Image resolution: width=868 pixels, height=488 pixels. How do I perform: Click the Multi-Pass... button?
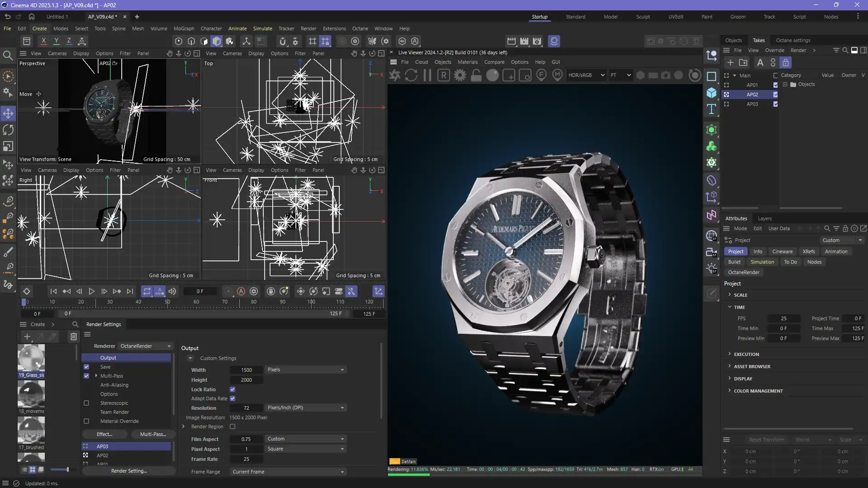pyautogui.click(x=153, y=434)
